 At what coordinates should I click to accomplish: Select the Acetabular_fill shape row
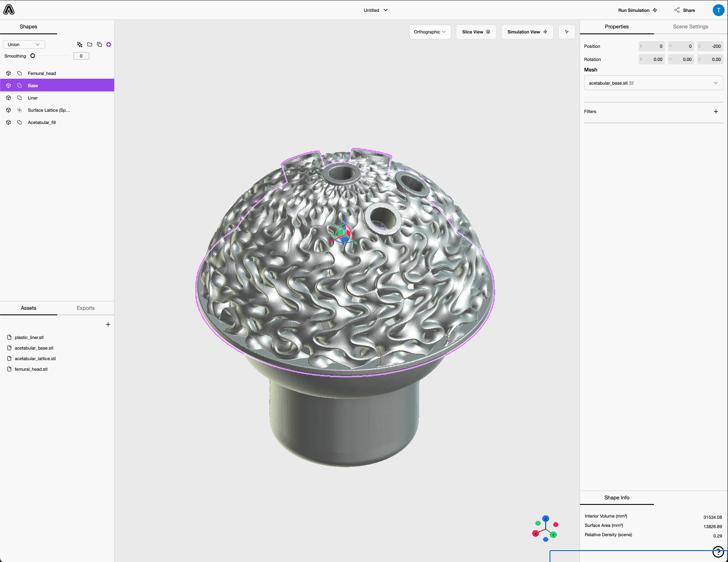(57, 122)
